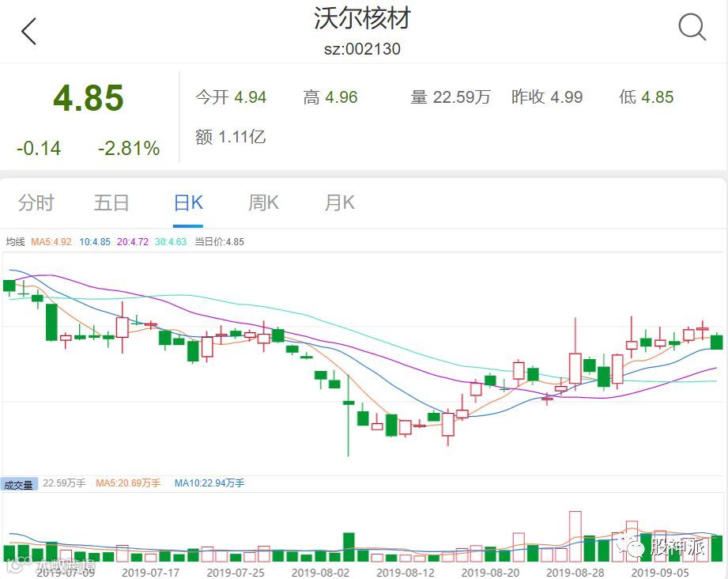The height and width of the screenshot is (579, 728).
Task: Click the 量 22.59万 value
Action: point(451,97)
